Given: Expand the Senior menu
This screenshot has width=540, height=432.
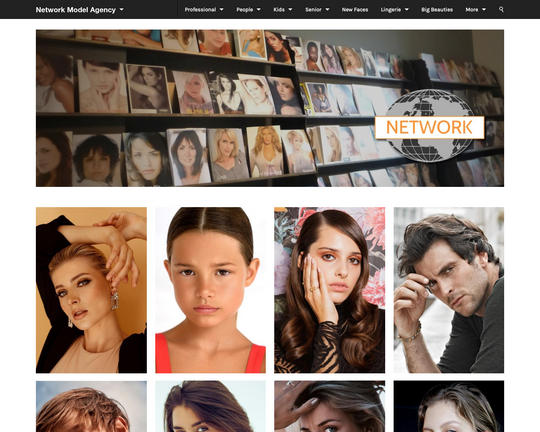Looking at the screenshot, I should click(317, 10).
